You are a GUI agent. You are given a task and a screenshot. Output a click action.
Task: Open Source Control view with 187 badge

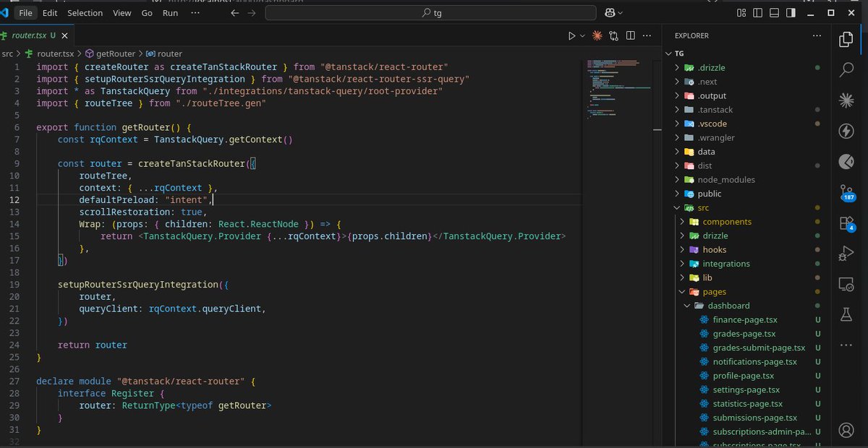846,193
